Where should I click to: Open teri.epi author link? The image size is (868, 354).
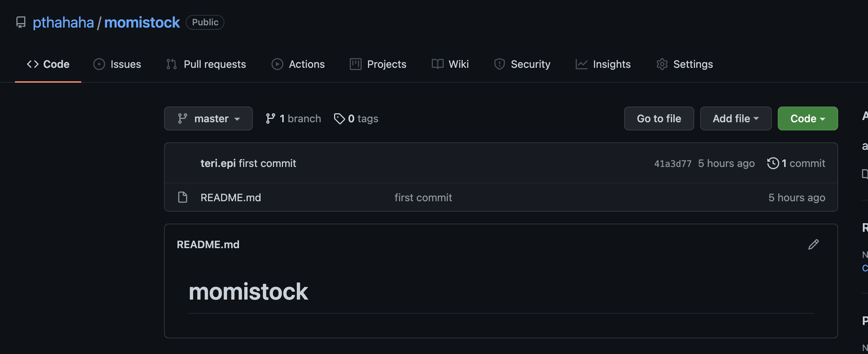click(x=218, y=163)
